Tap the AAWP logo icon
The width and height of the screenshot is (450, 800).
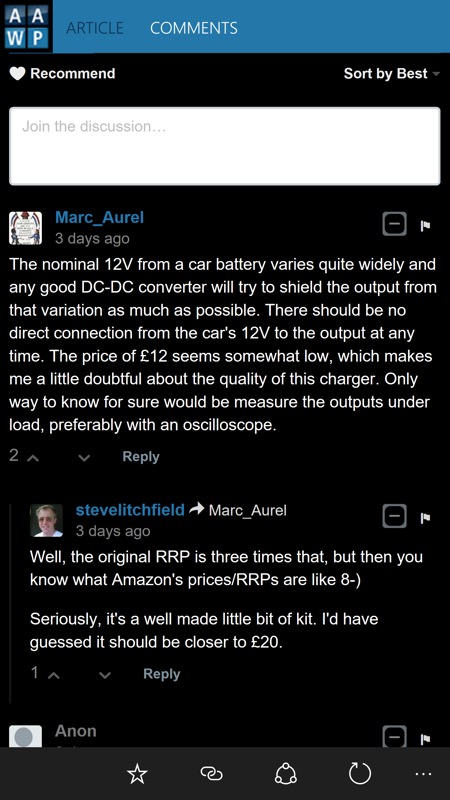pos(27,26)
